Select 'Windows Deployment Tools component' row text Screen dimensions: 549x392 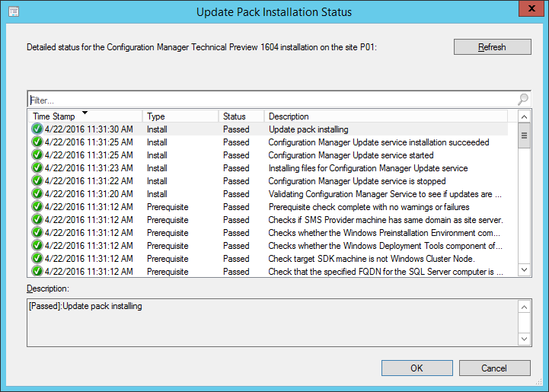(x=385, y=246)
